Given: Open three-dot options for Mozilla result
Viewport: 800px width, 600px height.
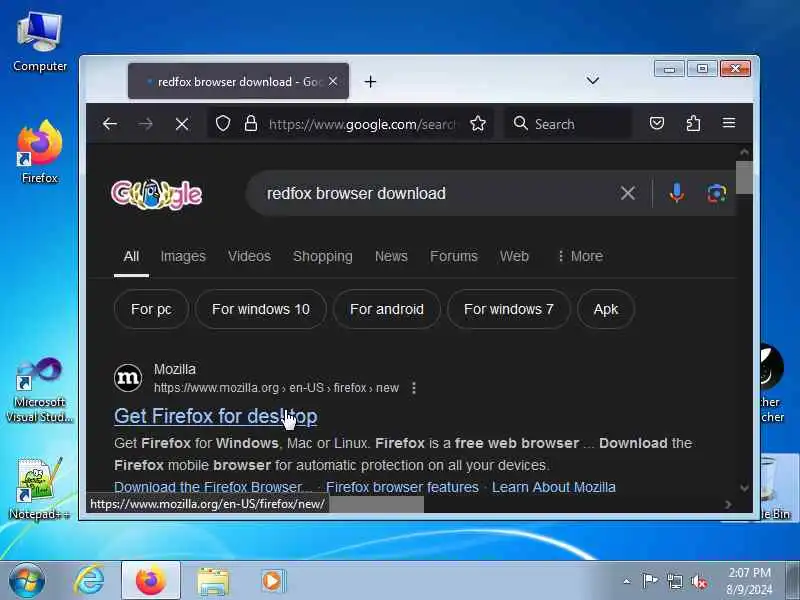Looking at the screenshot, I should [414, 388].
